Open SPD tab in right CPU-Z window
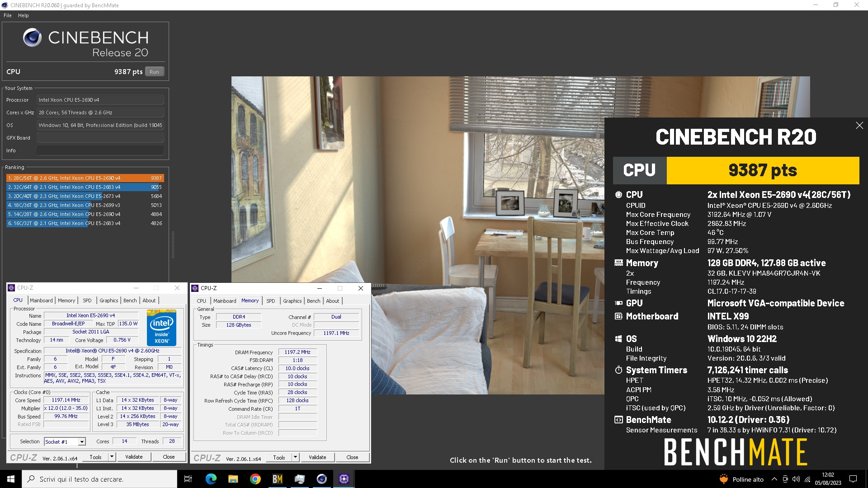Viewport: 868px width, 488px height. [271, 301]
